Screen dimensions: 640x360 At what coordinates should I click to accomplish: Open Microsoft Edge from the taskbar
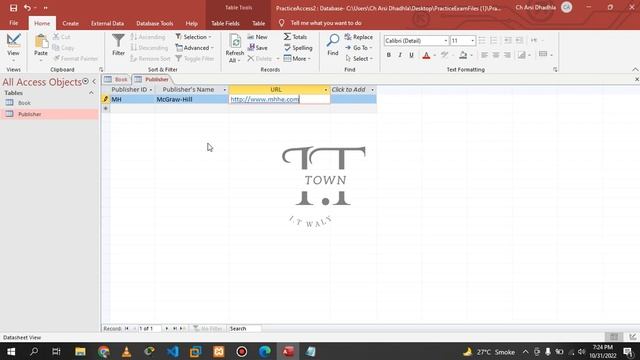[265, 351]
